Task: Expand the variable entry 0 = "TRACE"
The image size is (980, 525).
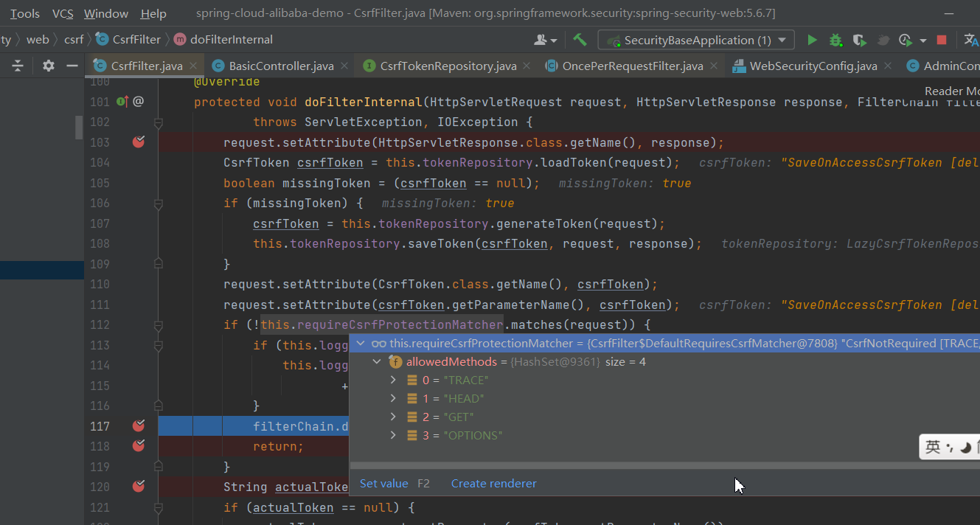Action: (x=392, y=380)
